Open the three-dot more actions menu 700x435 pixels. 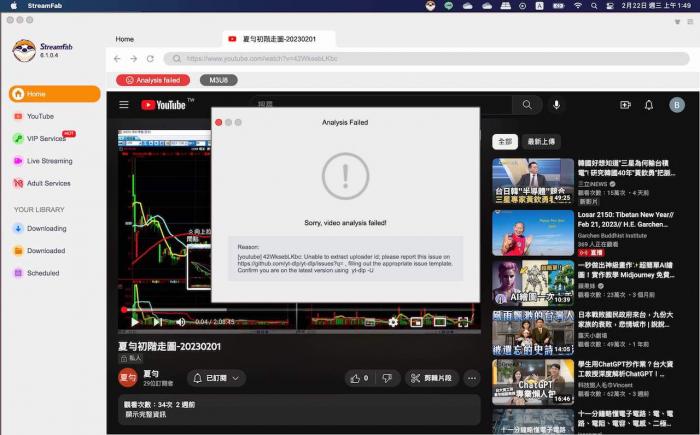(x=472, y=378)
